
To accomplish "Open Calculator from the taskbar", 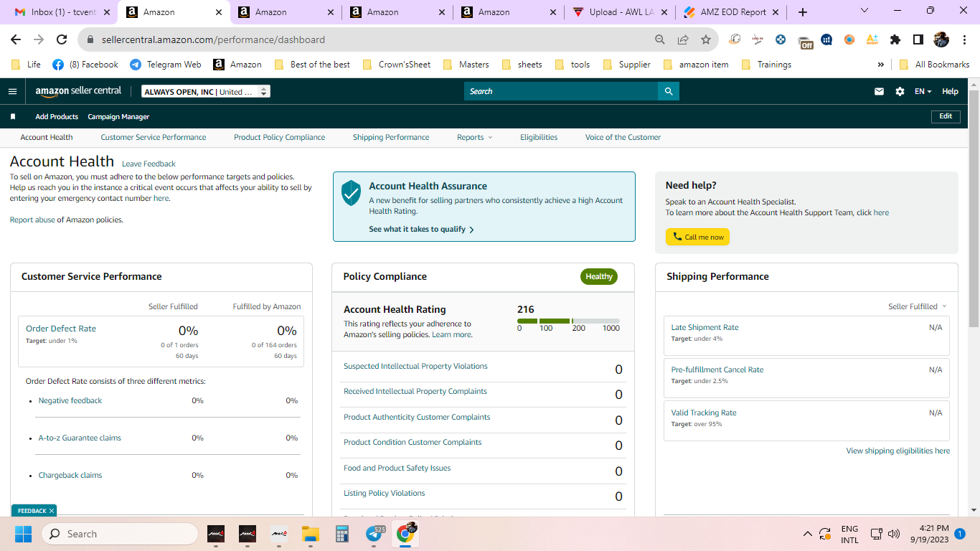I will [341, 534].
